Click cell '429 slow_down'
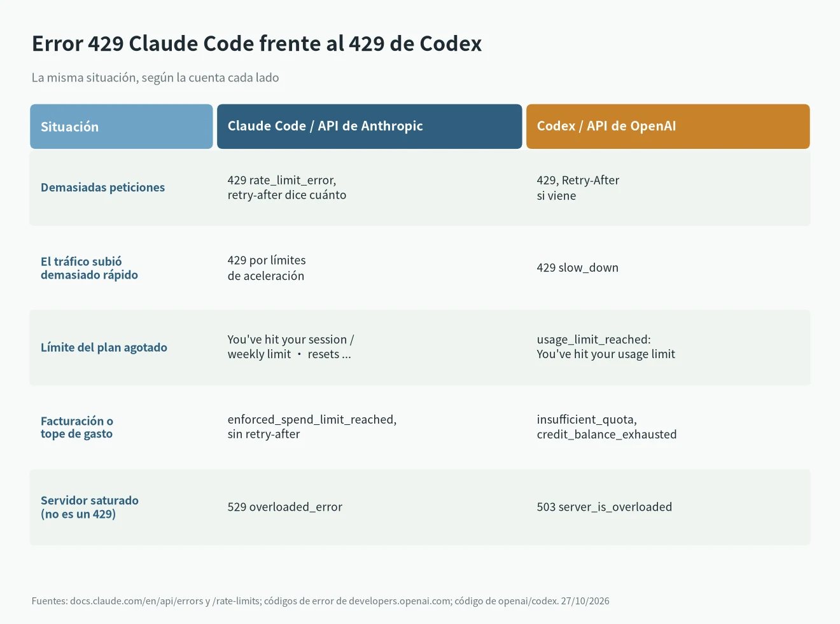Viewport: 840px width, 624px height. [577, 268]
